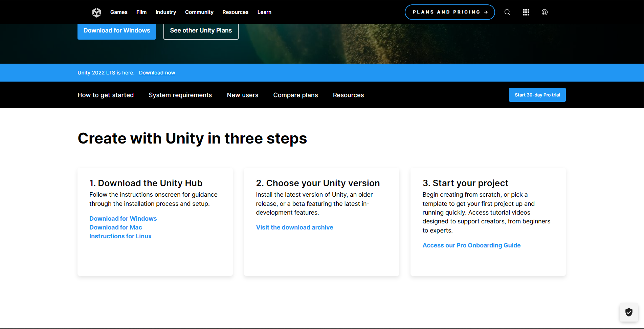644x329 pixels.
Task: Open the Learn menu
Action: 264,12
